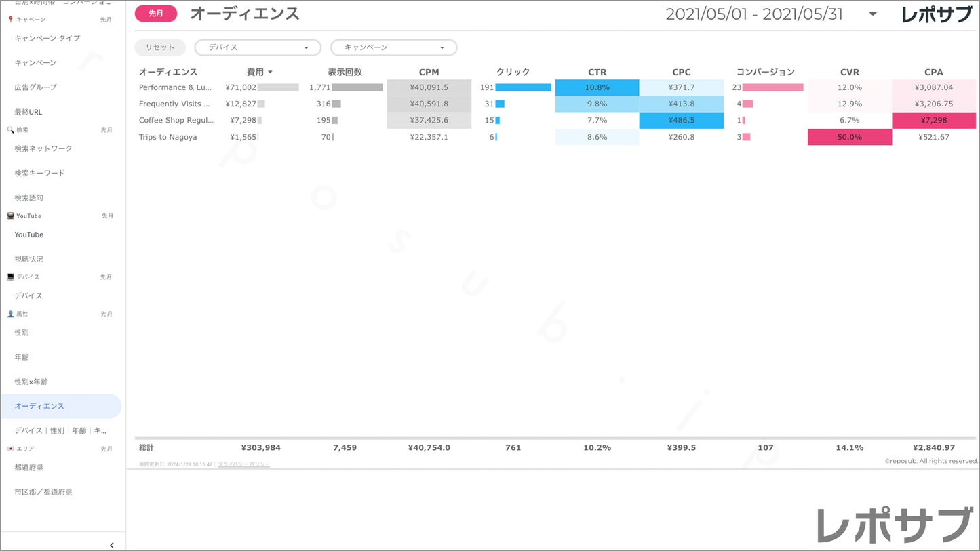Screen dimensions: 980x551
Task: Click the pin icon beside キャンペーン section
Action: click(10, 20)
